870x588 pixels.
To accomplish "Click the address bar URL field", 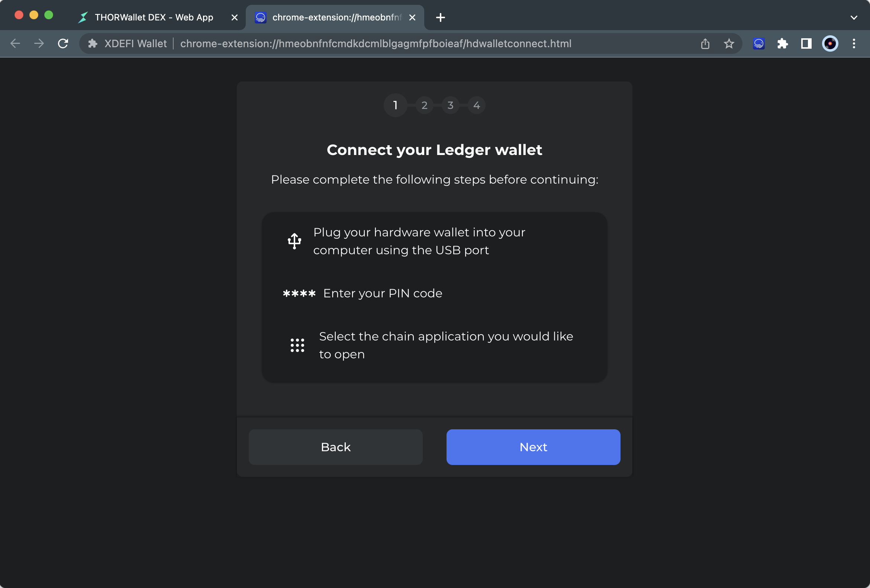I will click(x=376, y=44).
